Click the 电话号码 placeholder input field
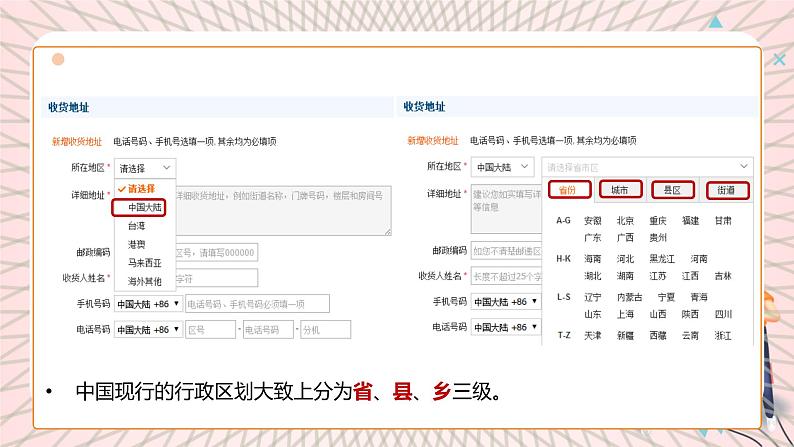 click(268, 330)
